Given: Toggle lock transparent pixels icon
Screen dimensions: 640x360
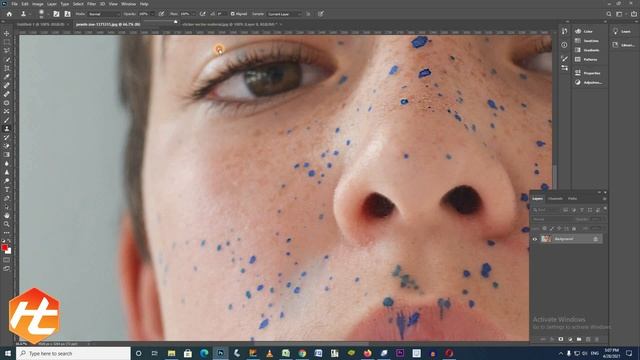Looking at the screenshot, I should pos(544,229).
